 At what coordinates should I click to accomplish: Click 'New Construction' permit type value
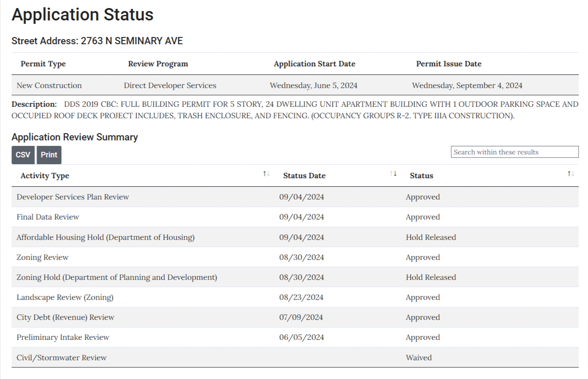pos(49,85)
